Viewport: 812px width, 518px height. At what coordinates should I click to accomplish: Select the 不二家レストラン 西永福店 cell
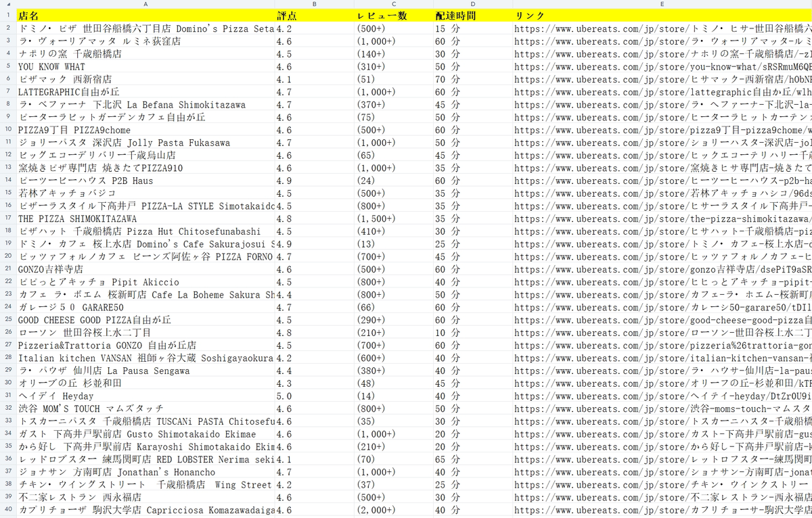pyautogui.click(x=145, y=497)
